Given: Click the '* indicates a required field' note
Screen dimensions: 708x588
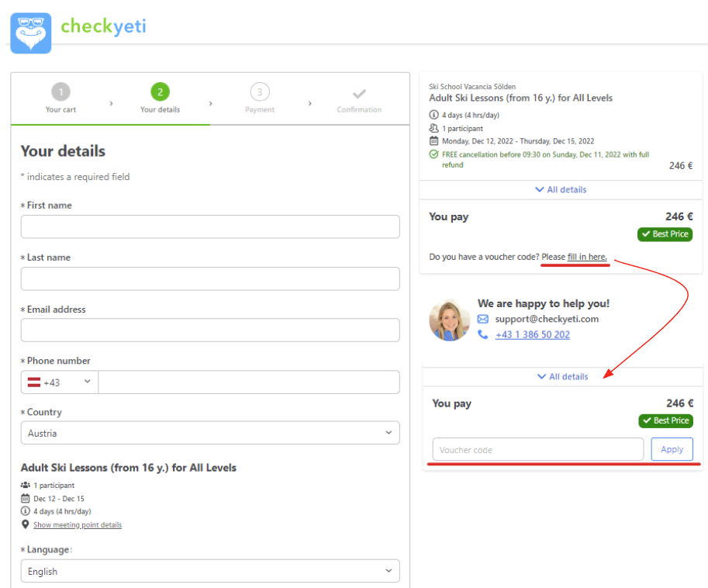Looking at the screenshot, I should click(75, 177).
